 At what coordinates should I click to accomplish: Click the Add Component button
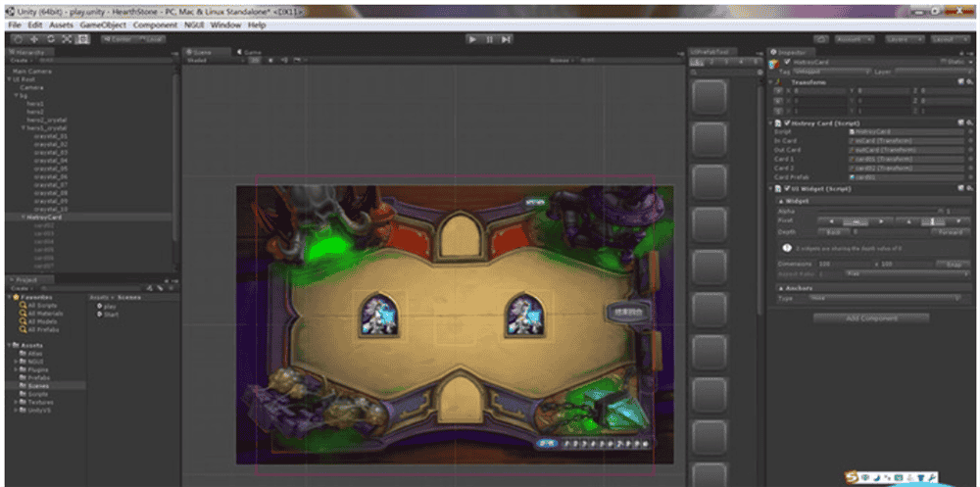(x=871, y=318)
